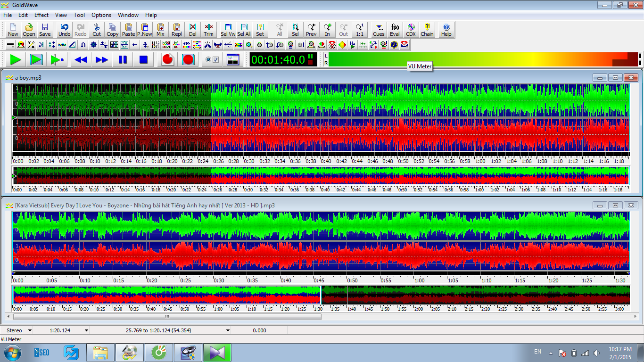Expand the 1:20.124 length dropdown
Screen dimensions: 644x362
pos(86,331)
